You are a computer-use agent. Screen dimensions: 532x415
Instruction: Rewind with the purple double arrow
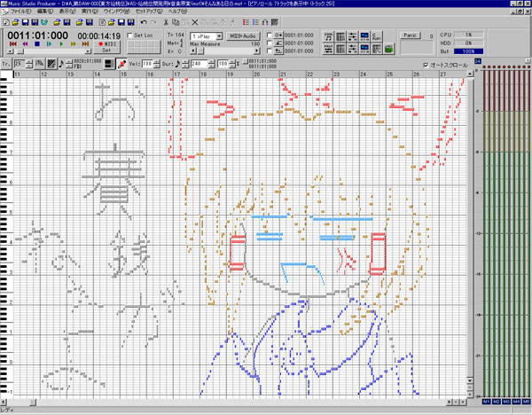point(25,44)
